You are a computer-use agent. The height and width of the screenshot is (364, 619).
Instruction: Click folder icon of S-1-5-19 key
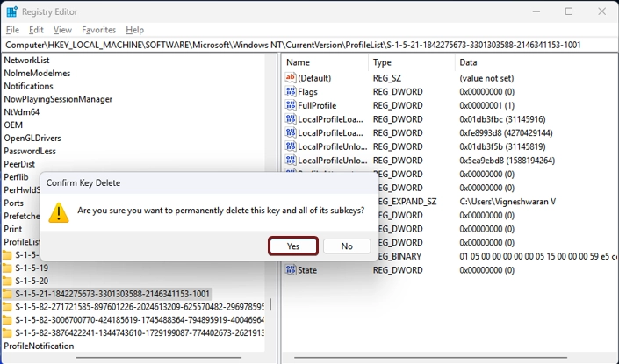[x=7, y=268]
